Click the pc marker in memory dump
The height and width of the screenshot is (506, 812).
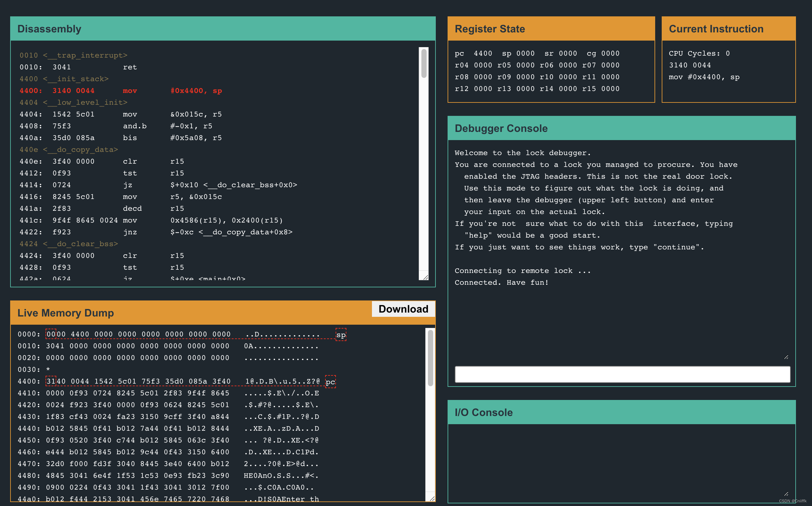point(330,382)
